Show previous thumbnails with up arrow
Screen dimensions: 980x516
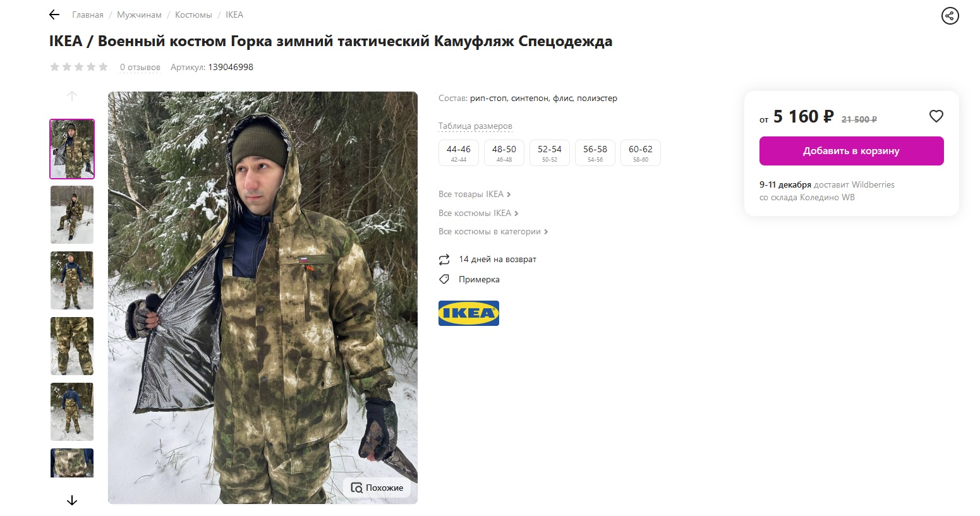72,96
